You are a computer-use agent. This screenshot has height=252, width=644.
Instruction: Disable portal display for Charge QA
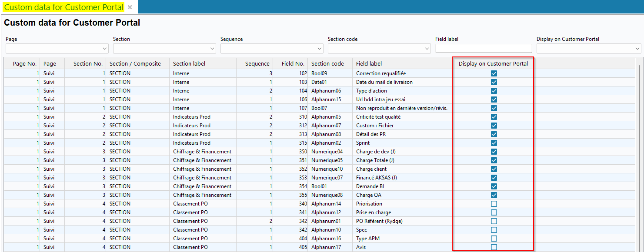point(494,195)
